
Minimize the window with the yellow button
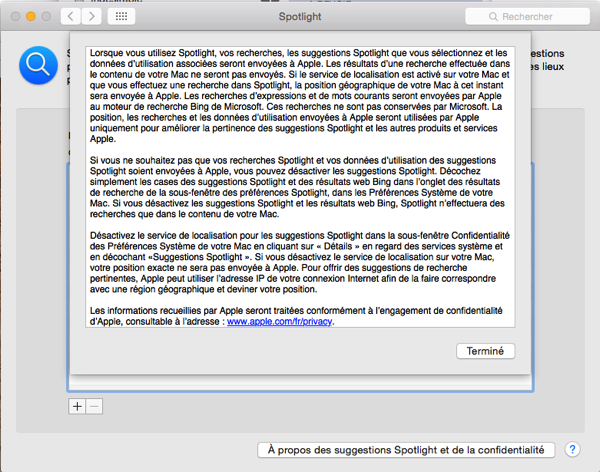point(30,17)
